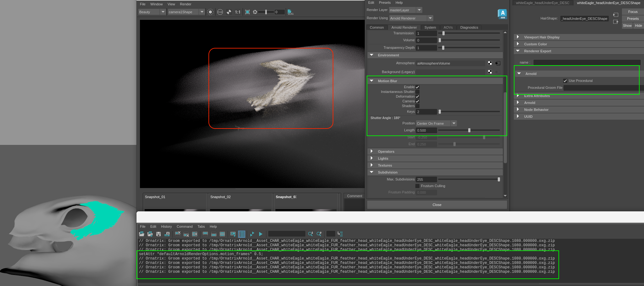This screenshot has width=644, height=286.
Task: Click the Open Script folder icon
Action: tap(142, 234)
